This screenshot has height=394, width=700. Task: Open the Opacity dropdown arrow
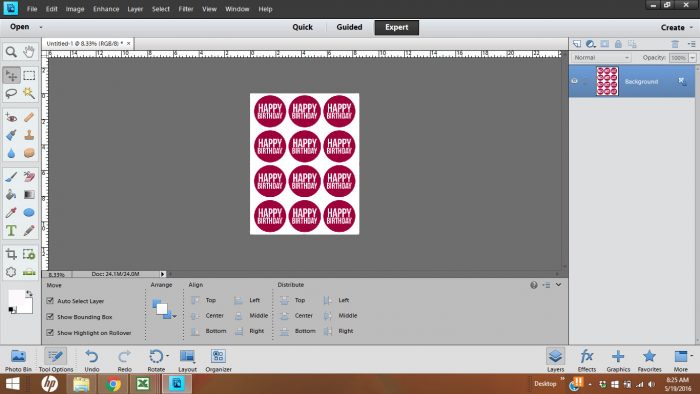click(x=692, y=58)
